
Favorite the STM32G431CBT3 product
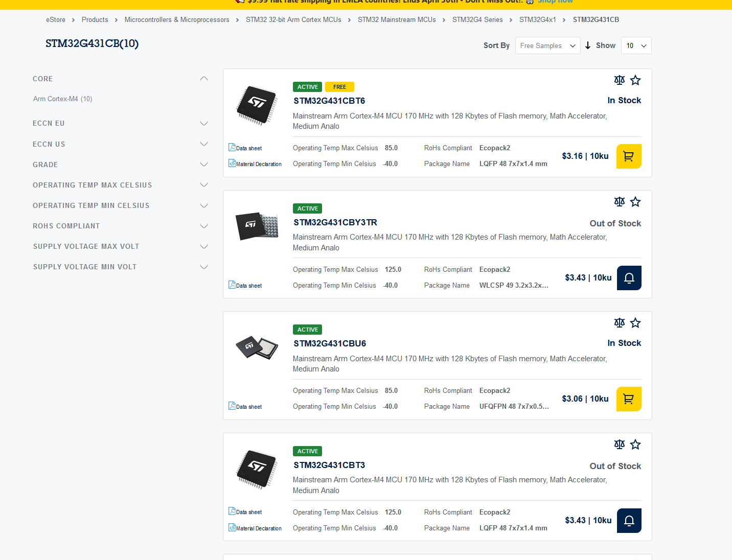[635, 445]
